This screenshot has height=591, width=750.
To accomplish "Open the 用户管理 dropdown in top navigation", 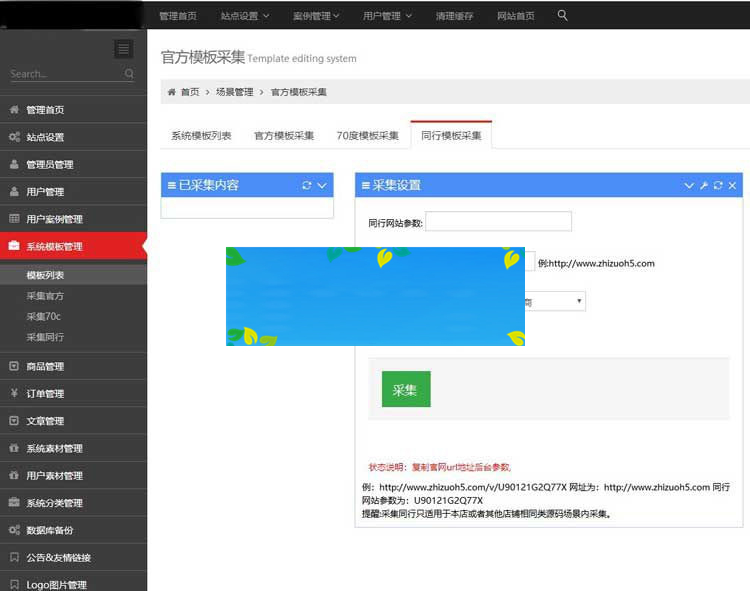I will tap(386, 16).
